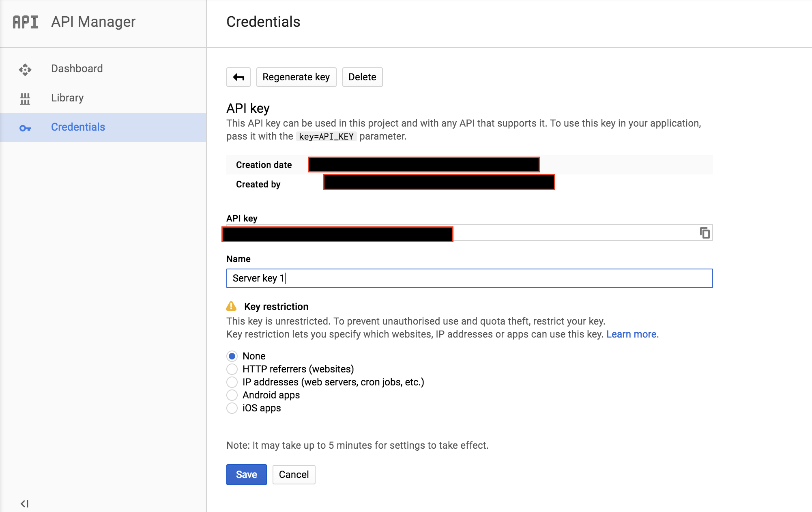Click the Library icon in sidebar
The height and width of the screenshot is (512, 812).
(25, 99)
